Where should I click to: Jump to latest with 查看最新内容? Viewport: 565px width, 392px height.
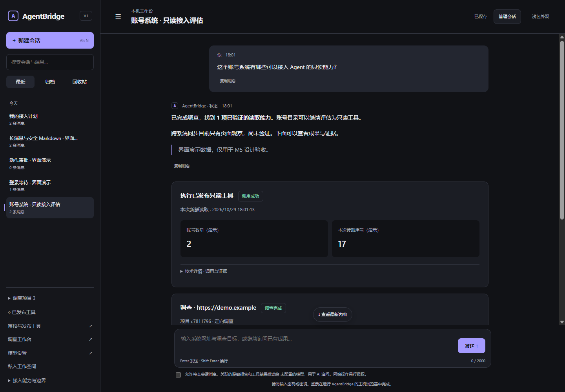[x=332, y=314]
